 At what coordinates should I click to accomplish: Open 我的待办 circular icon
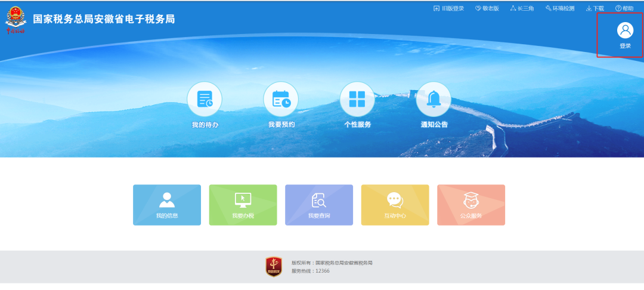point(205,99)
